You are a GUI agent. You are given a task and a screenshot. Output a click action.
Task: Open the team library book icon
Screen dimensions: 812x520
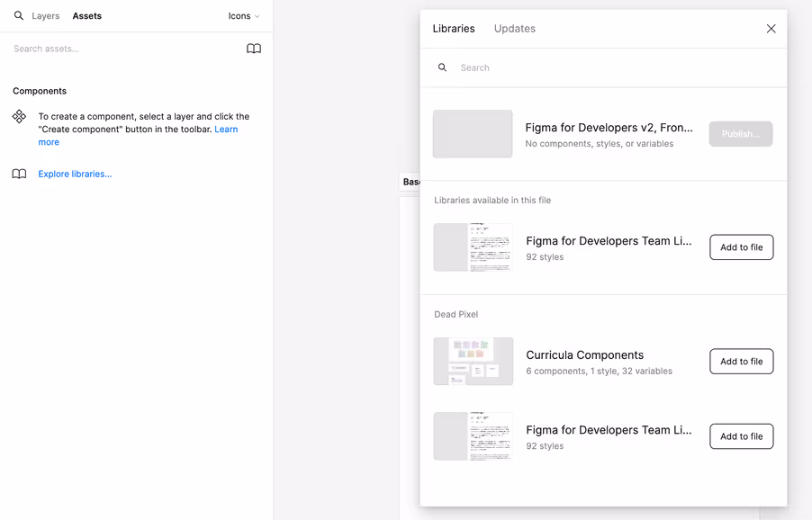point(254,49)
